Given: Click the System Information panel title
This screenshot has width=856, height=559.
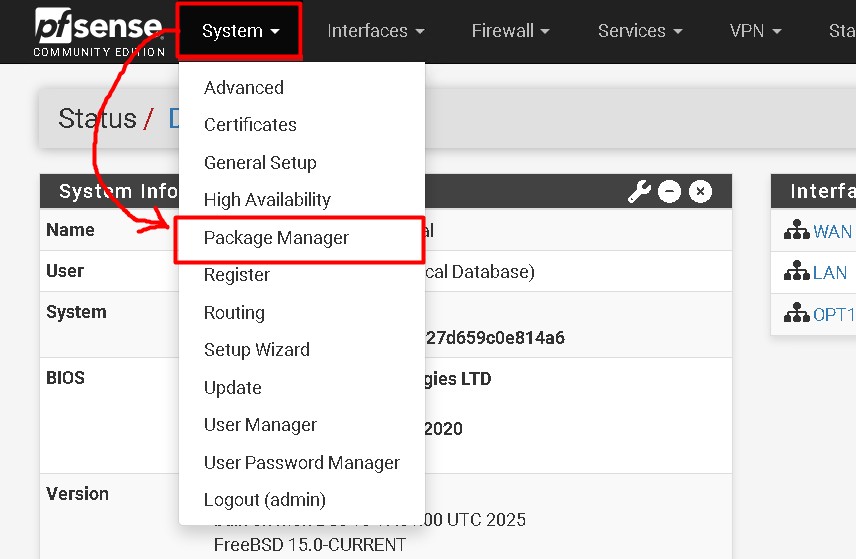Looking at the screenshot, I should click(118, 191).
